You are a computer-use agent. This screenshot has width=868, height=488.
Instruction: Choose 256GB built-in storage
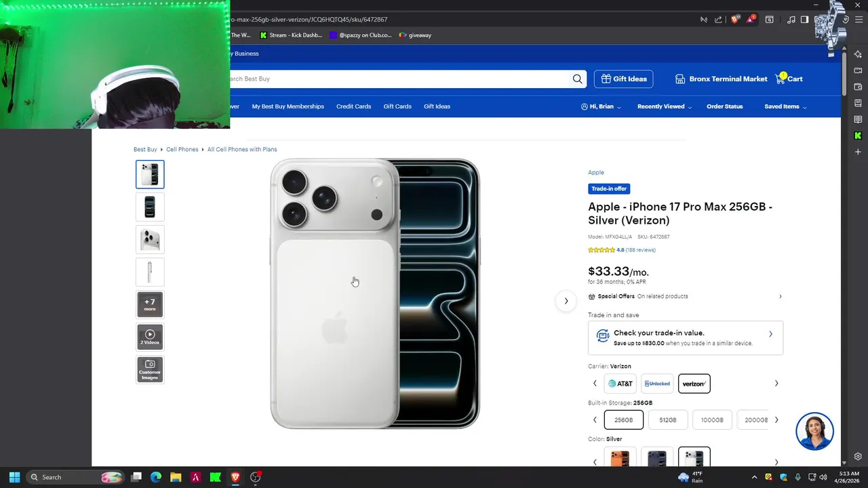(x=624, y=420)
